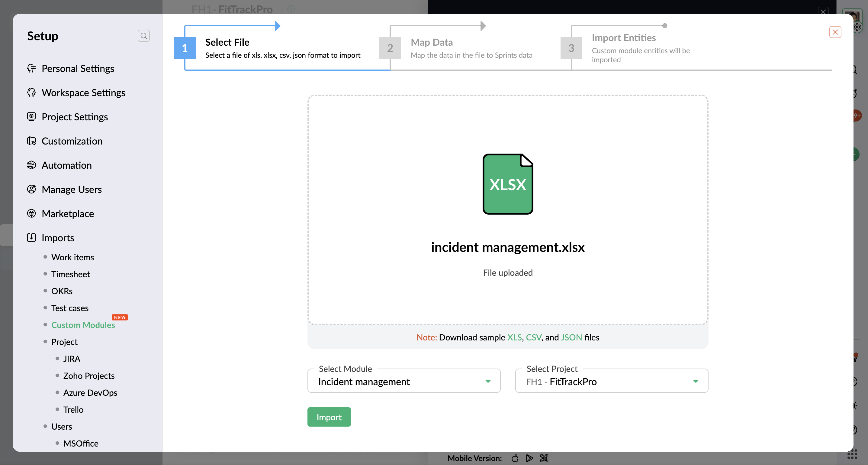
Task: Select Zoho Projects import source
Action: (x=88, y=376)
